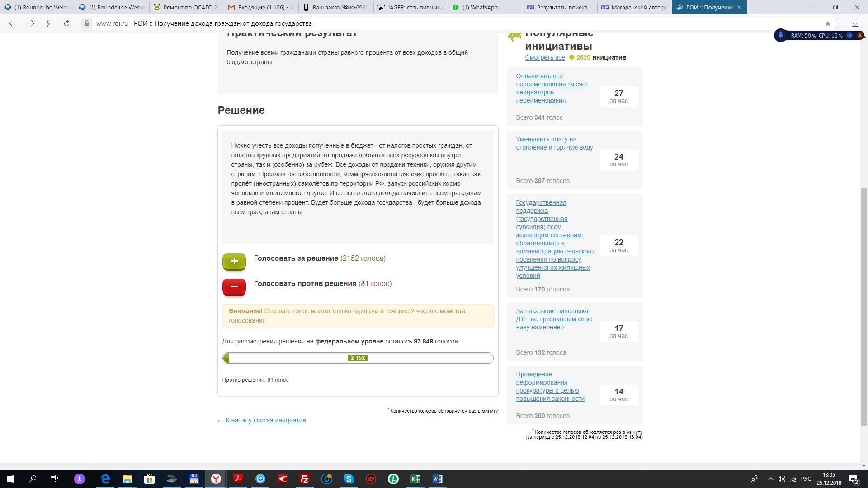The height and width of the screenshot is (488, 868).
Task: Click the www.roi.ru address bar
Action: click(x=112, y=23)
